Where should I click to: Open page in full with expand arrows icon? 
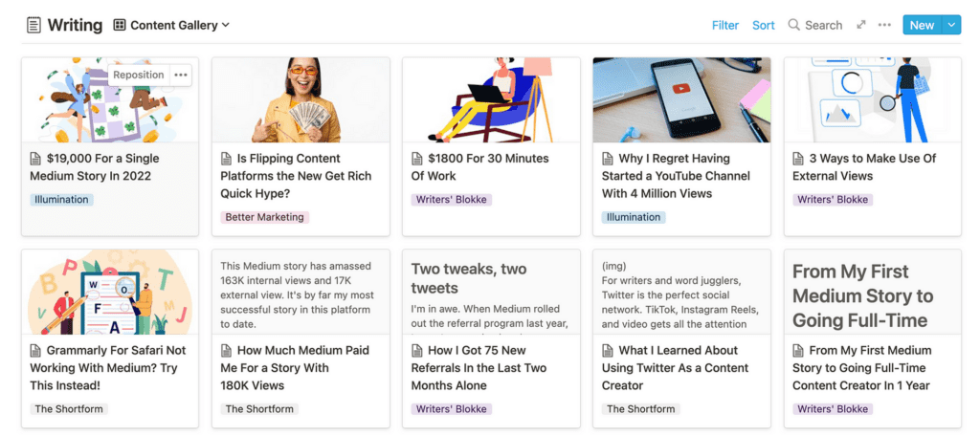tap(861, 25)
